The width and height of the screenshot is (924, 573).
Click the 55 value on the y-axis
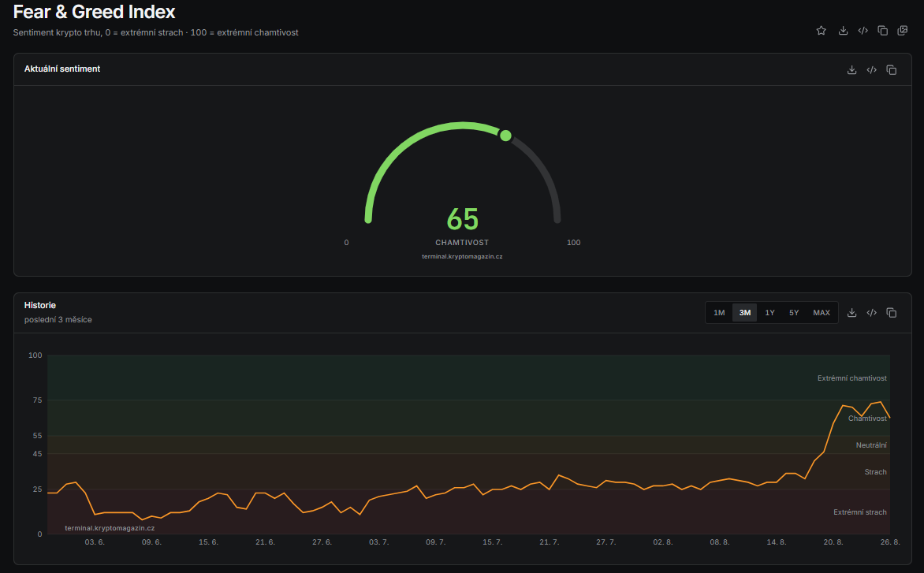point(38,436)
